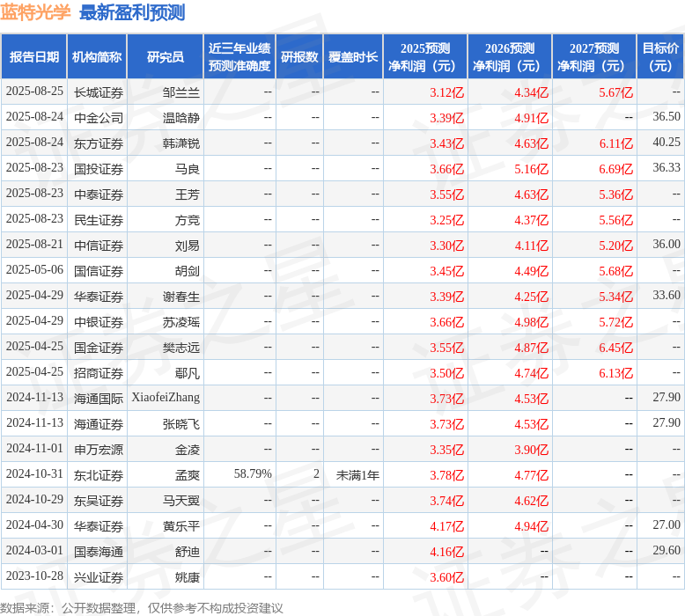
Task: Click the 蓝特光学 title text
Action: pyautogui.click(x=35, y=12)
